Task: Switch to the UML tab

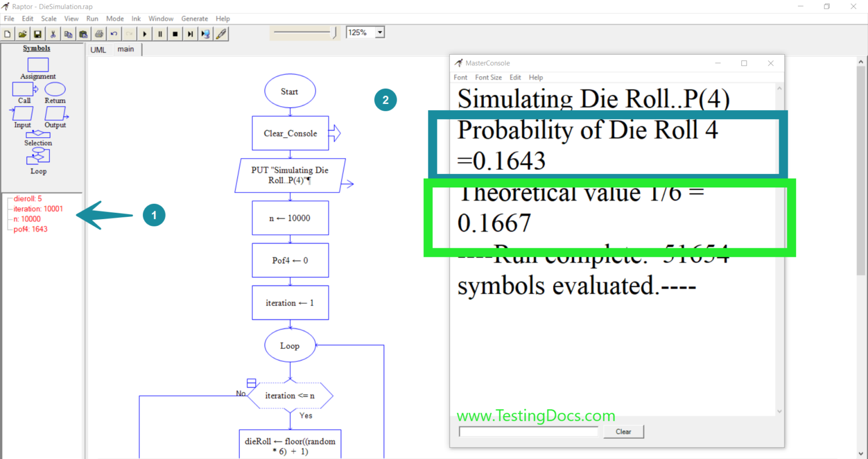Action: (x=98, y=50)
